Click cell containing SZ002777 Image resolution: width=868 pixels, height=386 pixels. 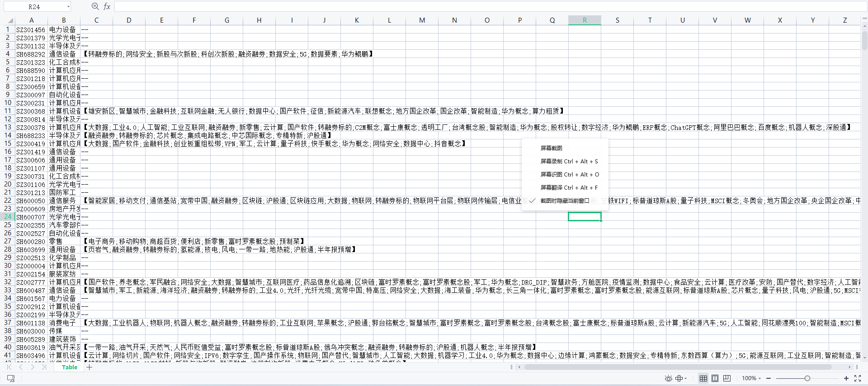pos(31,282)
